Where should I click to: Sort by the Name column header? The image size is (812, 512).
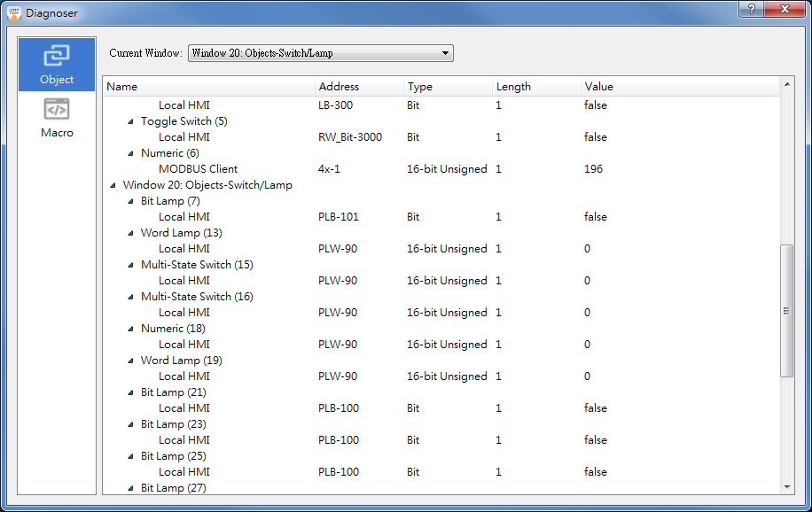pos(208,87)
